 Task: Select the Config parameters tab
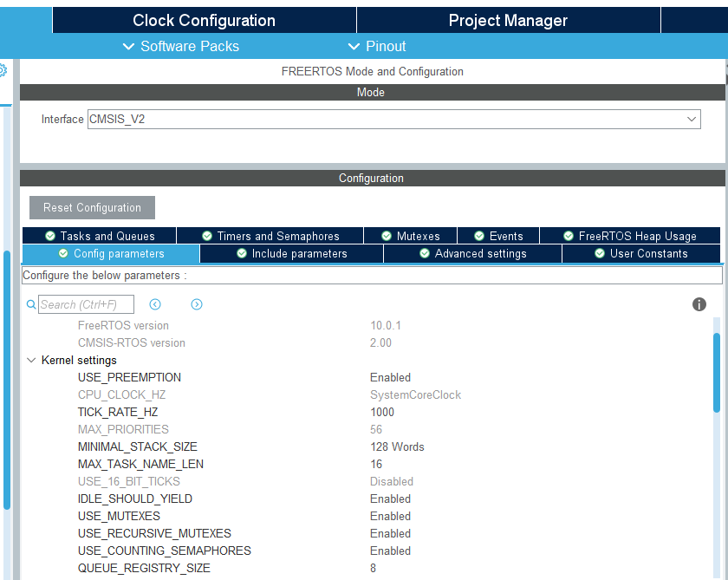coord(111,253)
